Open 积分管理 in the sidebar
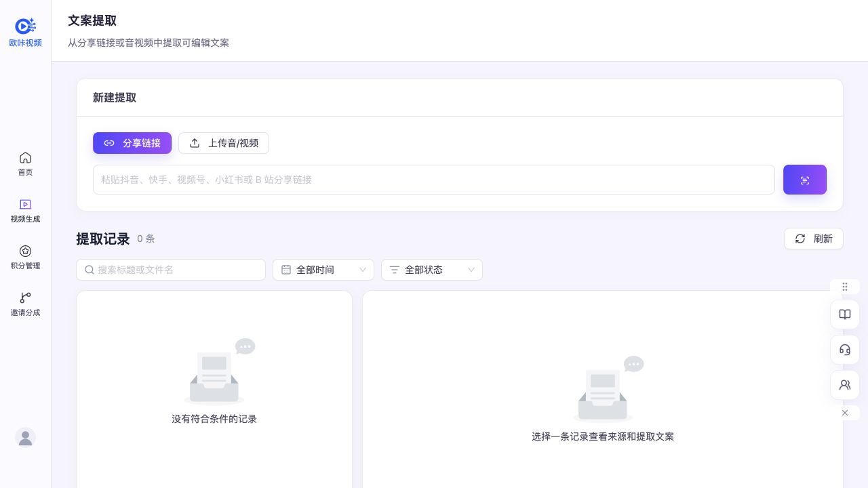 (x=25, y=257)
